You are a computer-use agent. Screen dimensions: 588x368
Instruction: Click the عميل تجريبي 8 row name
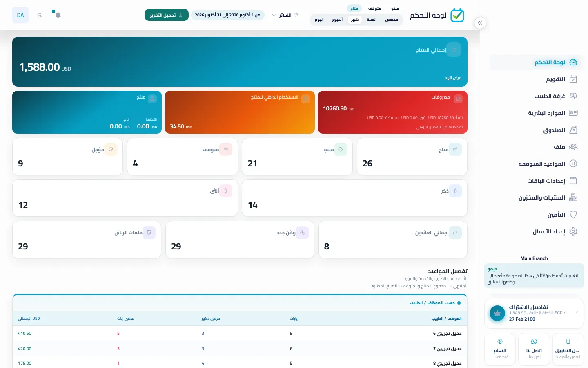pos(448,364)
